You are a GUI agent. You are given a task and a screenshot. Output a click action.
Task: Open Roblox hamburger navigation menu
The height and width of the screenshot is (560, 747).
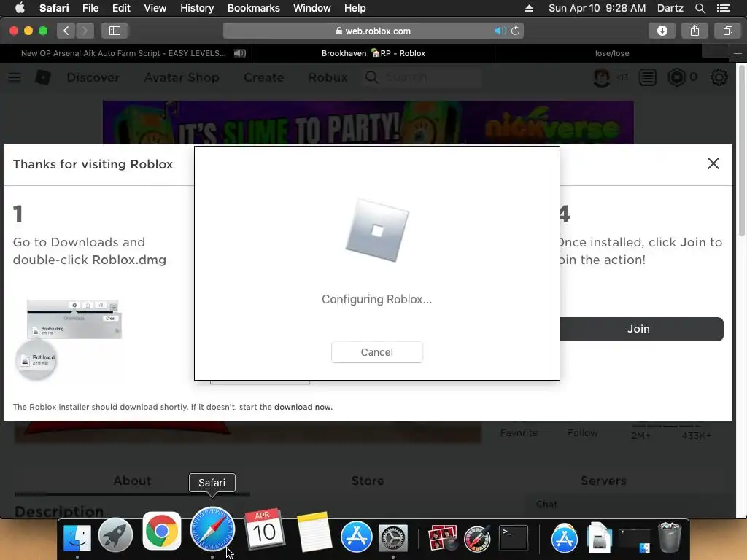(x=15, y=77)
